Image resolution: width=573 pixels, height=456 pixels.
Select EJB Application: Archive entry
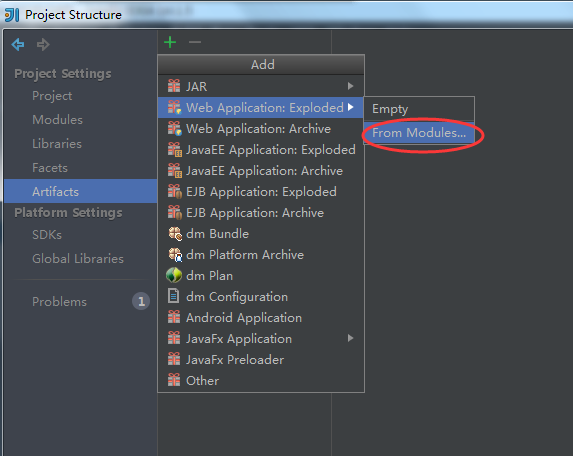(261, 213)
